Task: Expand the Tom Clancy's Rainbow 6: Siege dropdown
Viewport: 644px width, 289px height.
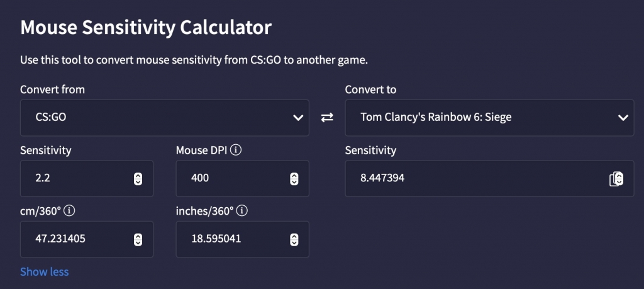Action: tap(489, 118)
